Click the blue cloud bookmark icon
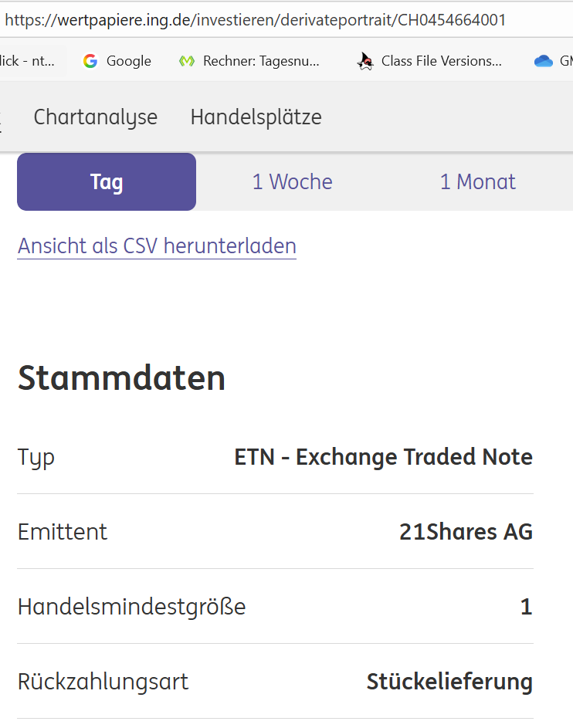 coord(543,61)
